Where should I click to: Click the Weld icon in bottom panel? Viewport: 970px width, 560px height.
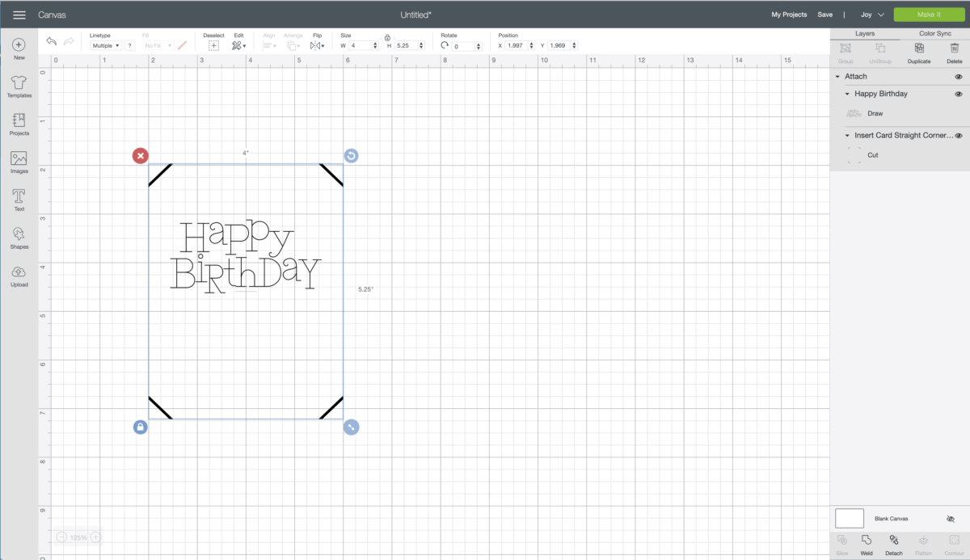(866, 542)
